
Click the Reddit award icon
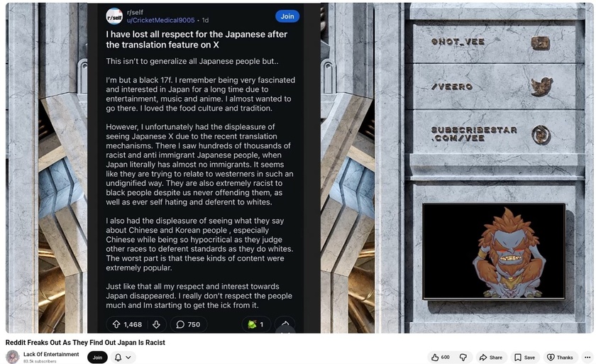pos(252,324)
